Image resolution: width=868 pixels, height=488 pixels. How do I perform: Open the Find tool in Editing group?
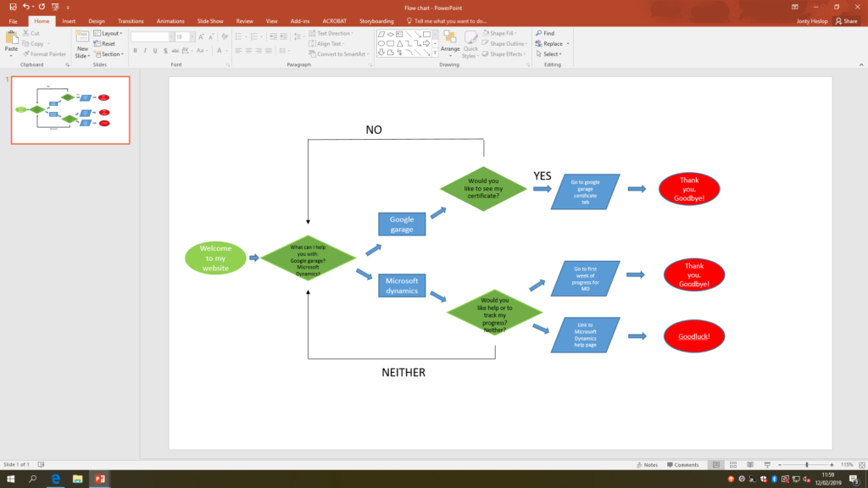click(548, 33)
